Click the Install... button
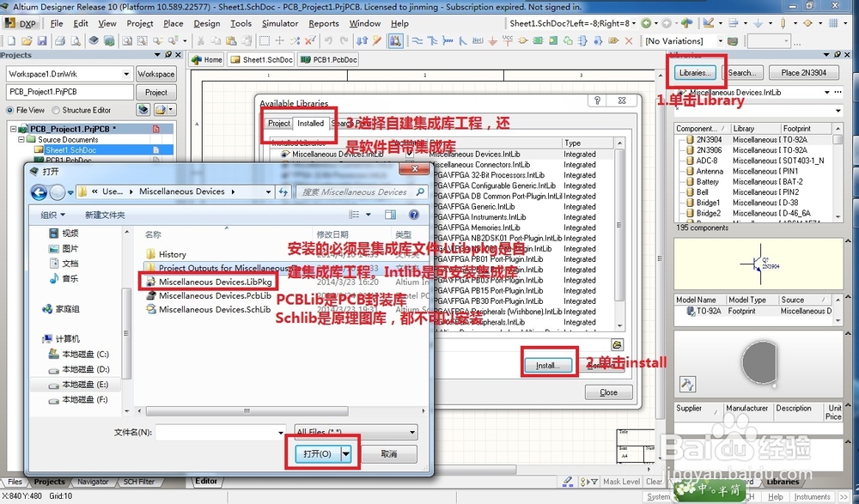 coord(548,366)
